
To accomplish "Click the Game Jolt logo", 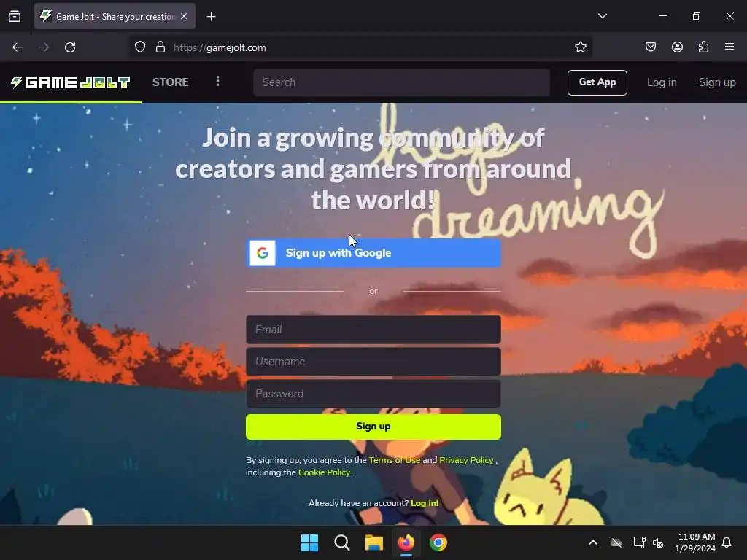I will pyautogui.click(x=71, y=82).
